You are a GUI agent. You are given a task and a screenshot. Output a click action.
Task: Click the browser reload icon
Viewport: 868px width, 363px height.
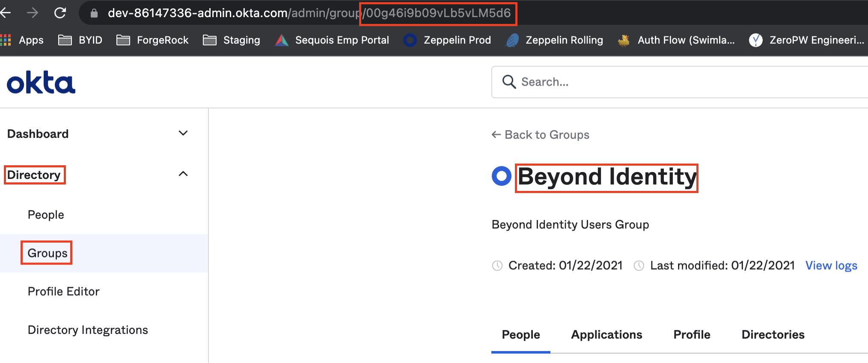(60, 13)
